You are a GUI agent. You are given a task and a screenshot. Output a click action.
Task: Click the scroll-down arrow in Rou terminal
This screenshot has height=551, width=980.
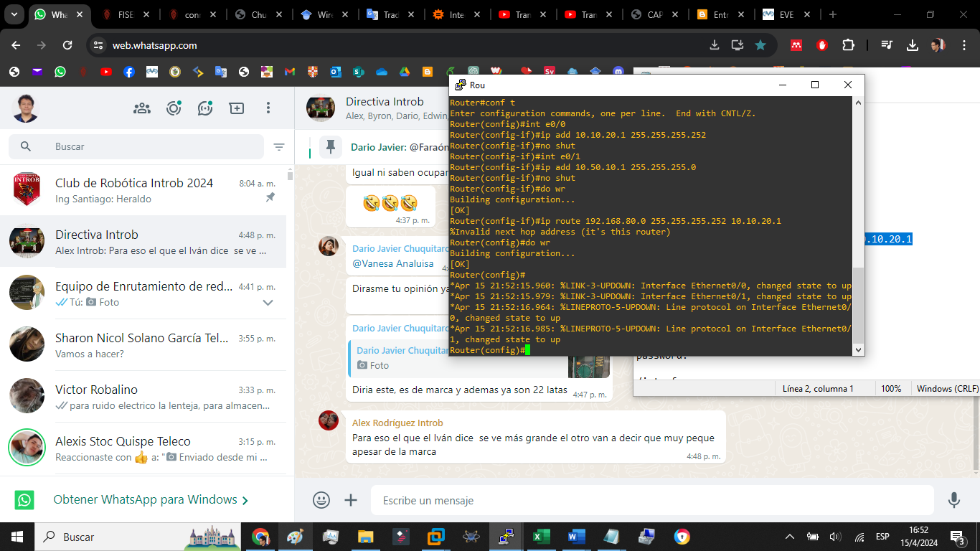coord(858,349)
